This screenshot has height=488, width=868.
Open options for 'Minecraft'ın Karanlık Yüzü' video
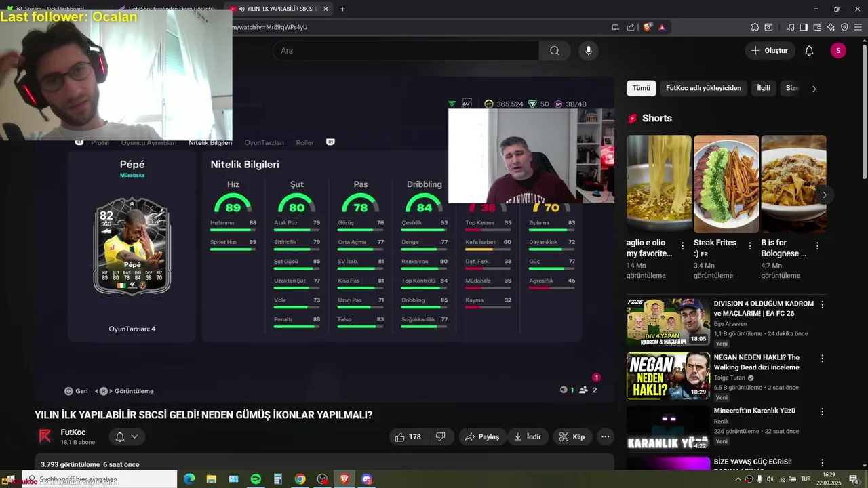[823, 412]
